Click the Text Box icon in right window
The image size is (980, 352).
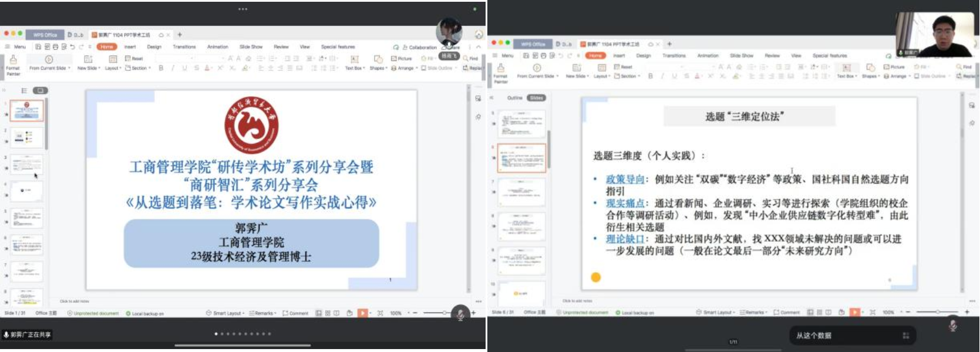[846, 68]
